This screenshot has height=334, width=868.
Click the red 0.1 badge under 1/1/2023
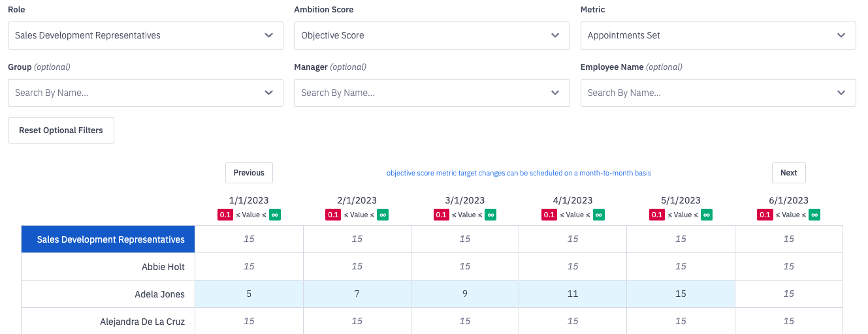pyautogui.click(x=225, y=215)
